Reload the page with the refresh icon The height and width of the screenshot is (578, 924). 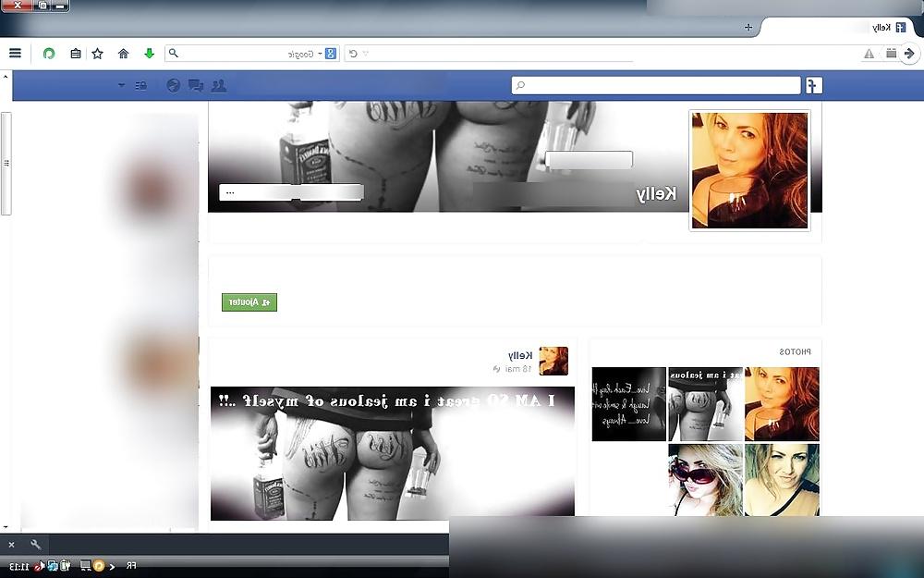click(x=353, y=54)
